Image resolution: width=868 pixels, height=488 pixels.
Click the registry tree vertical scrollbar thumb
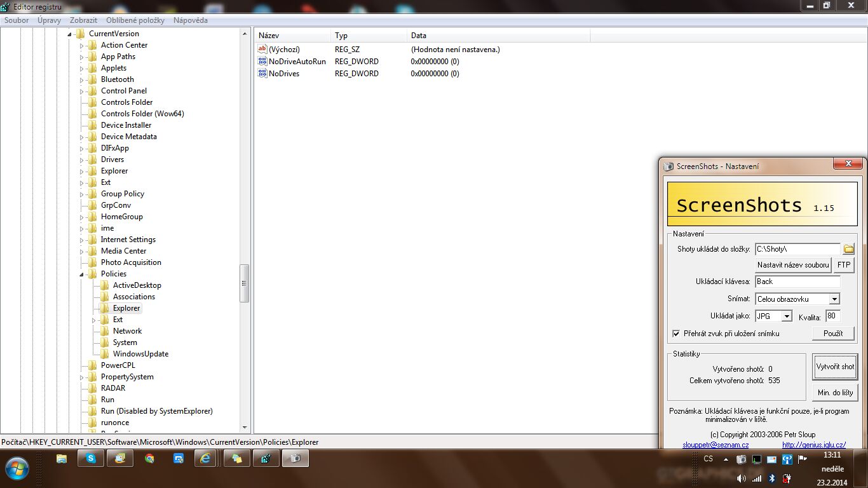pos(245,282)
